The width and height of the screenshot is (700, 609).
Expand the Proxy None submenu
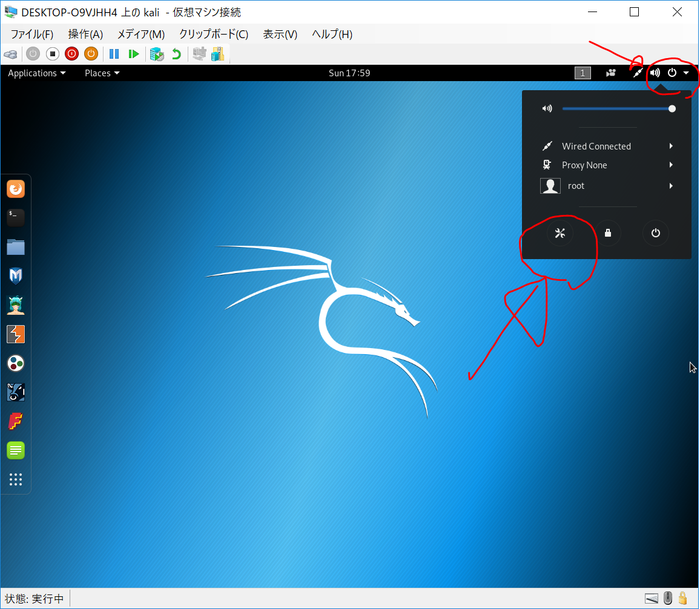pos(671,165)
